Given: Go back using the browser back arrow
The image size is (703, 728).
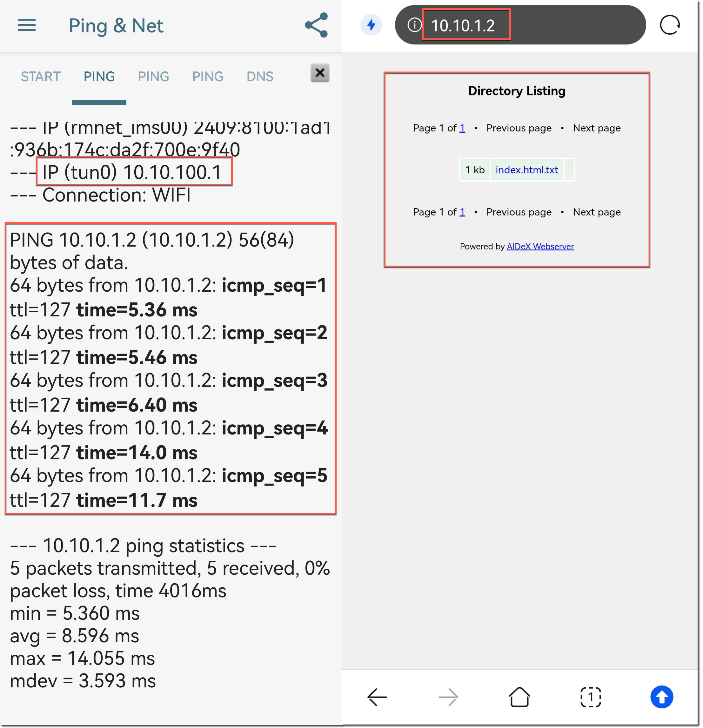Looking at the screenshot, I should point(377,697).
